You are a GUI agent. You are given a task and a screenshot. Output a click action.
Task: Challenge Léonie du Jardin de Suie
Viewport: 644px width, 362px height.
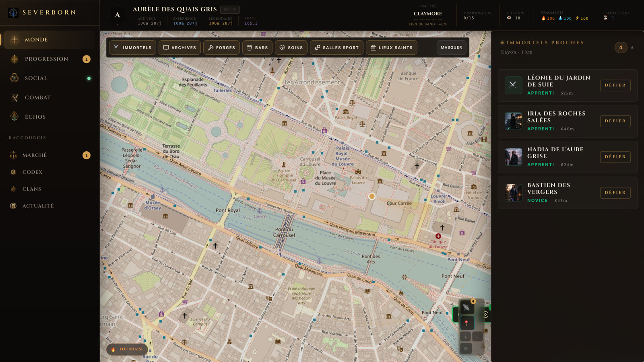(615, 85)
